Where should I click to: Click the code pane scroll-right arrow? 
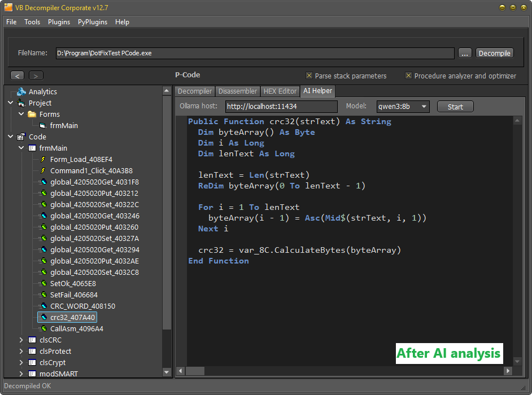(x=508, y=371)
